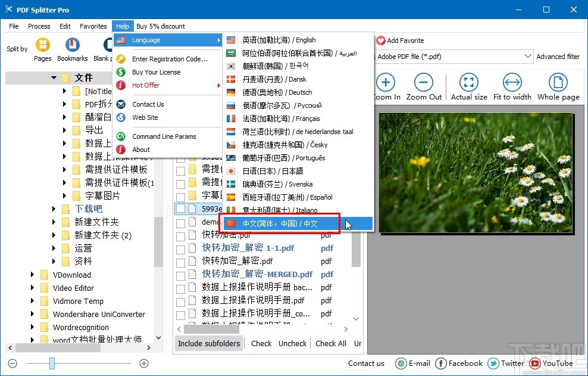Open the Adobe PDF file type dropdown
The image size is (588, 376).
[x=528, y=57]
